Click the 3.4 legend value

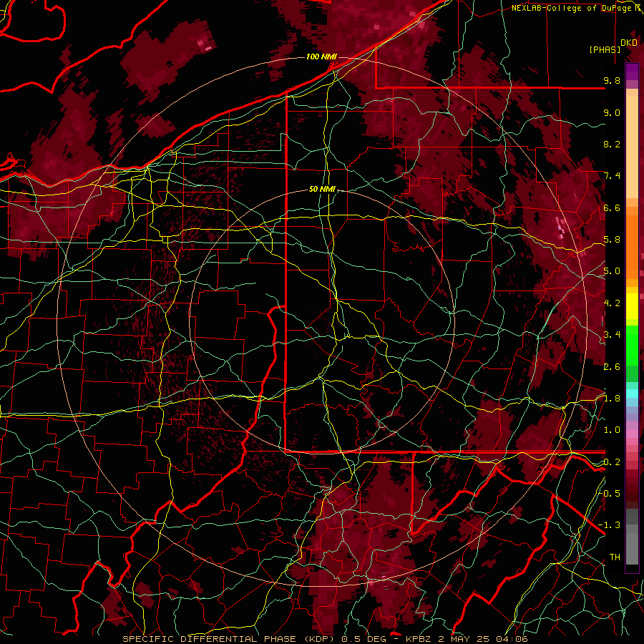612,335
